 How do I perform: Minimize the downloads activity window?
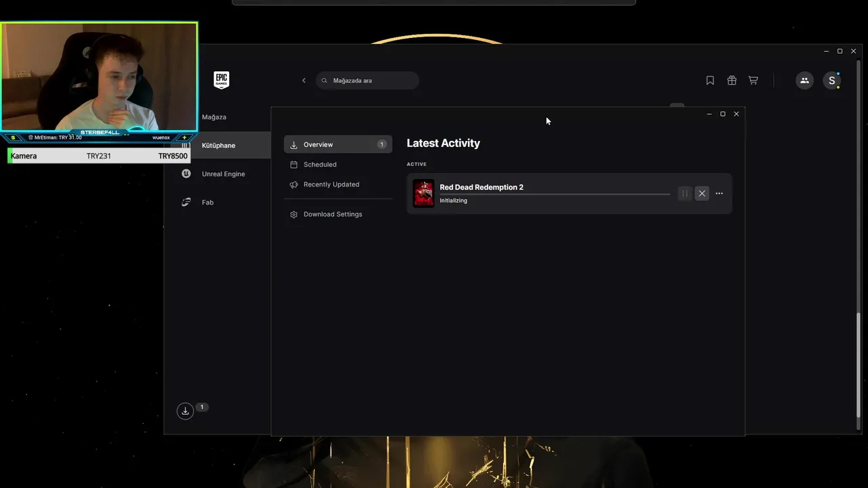click(x=709, y=114)
